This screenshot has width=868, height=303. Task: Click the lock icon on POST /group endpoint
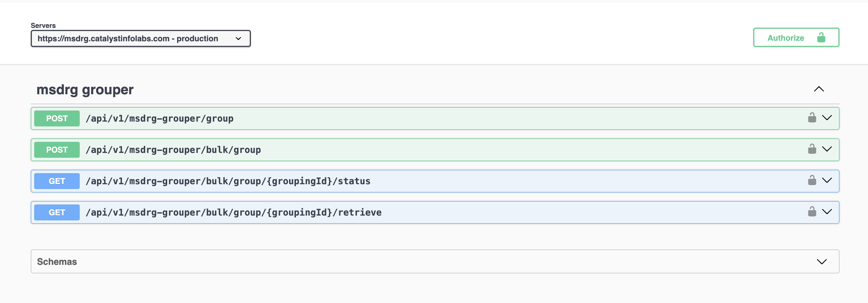[x=812, y=118]
